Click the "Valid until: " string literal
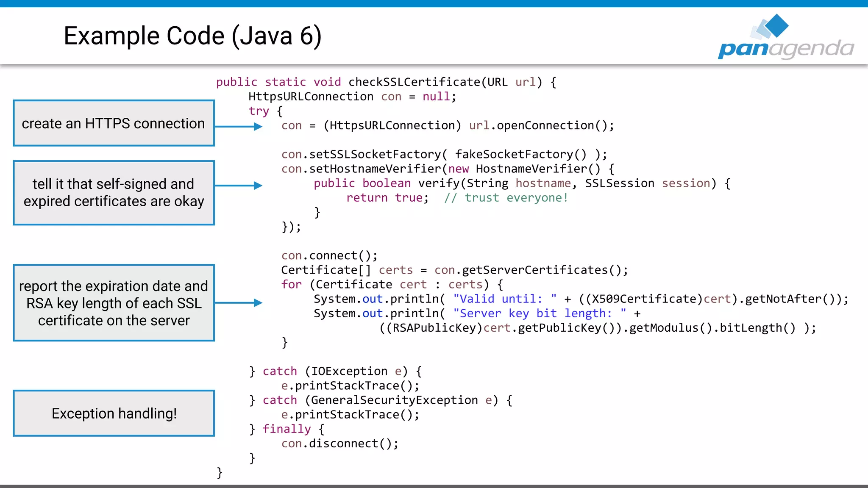868x488 pixels. point(504,299)
